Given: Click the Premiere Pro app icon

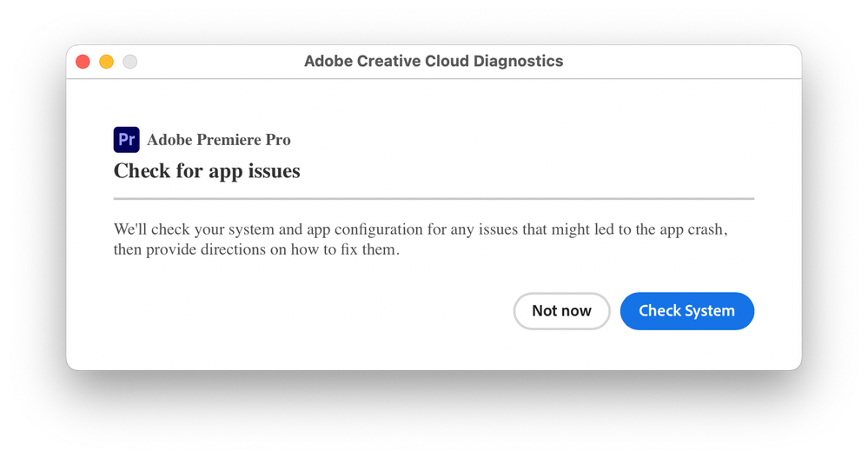Looking at the screenshot, I should coord(127,140).
